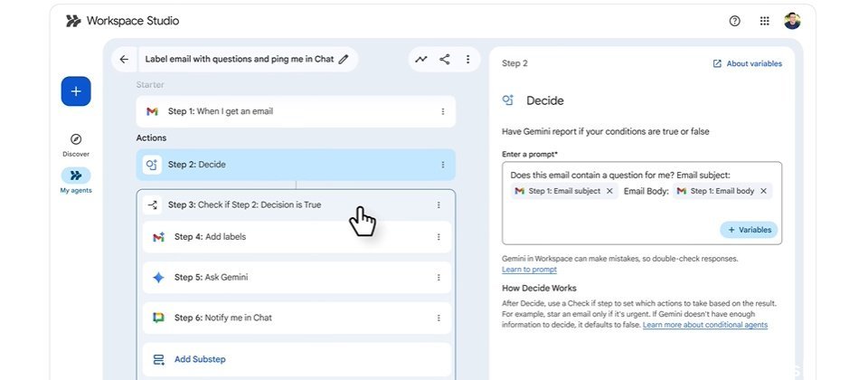The image size is (868, 380).
Task: Remove the Step 1: Email subject chip
Action: (x=609, y=191)
